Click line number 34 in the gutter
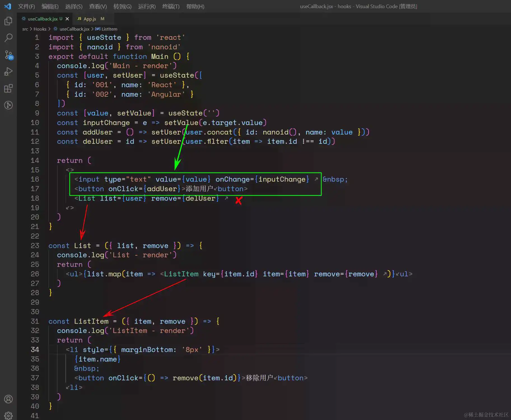This screenshot has height=420, width=511. 35,349
